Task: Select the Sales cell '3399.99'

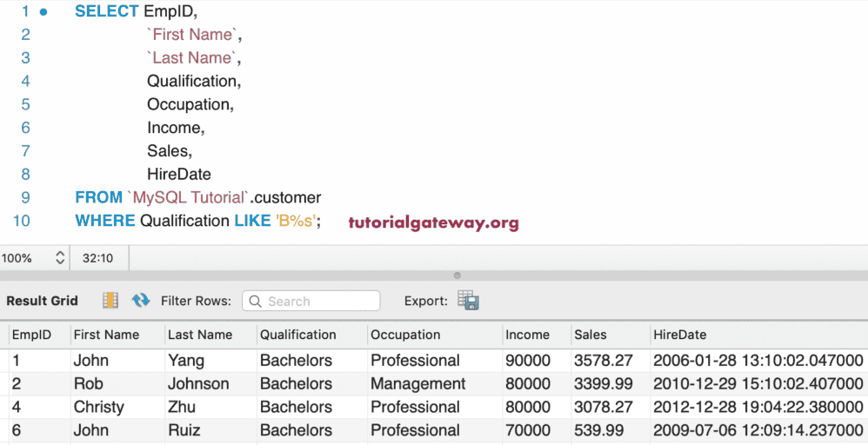Action: tap(604, 383)
